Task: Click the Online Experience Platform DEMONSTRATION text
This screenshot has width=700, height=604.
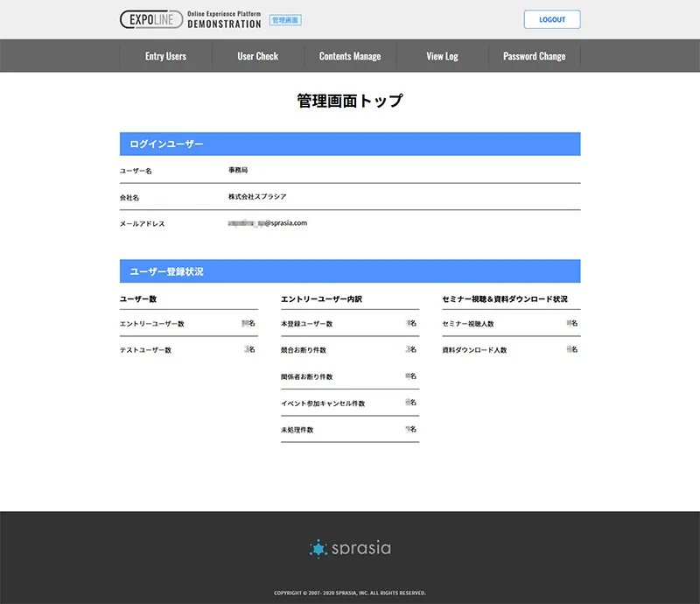Action: coord(224,19)
